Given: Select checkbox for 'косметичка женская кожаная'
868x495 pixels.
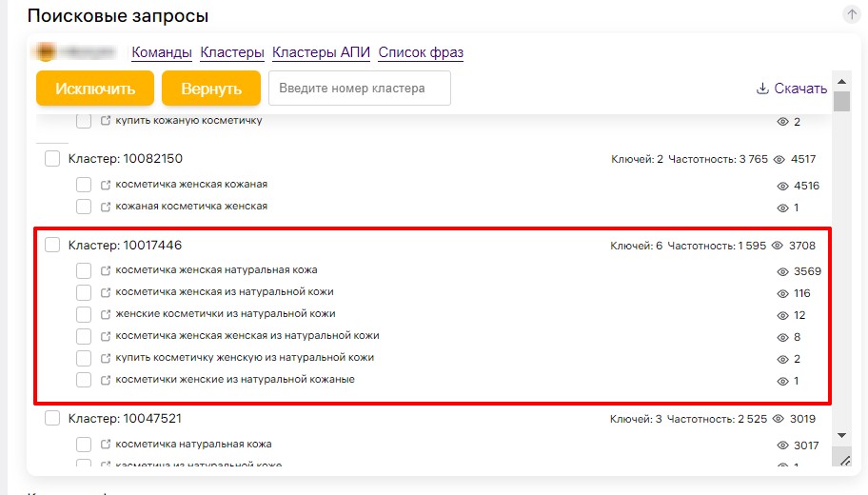Looking at the screenshot, I should [84, 185].
